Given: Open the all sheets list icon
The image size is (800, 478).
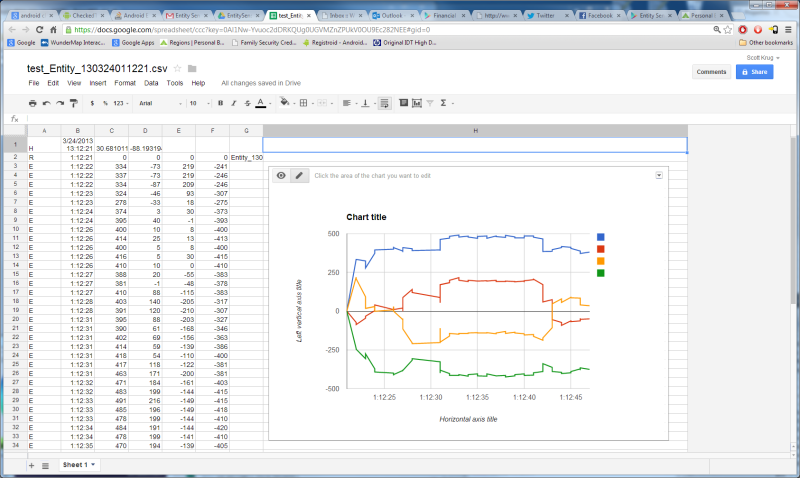Looking at the screenshot, I should [x=45, y=465].
